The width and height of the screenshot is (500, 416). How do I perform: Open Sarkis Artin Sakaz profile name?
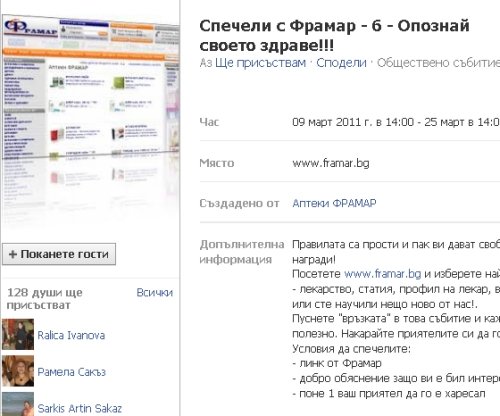(80, 408)
